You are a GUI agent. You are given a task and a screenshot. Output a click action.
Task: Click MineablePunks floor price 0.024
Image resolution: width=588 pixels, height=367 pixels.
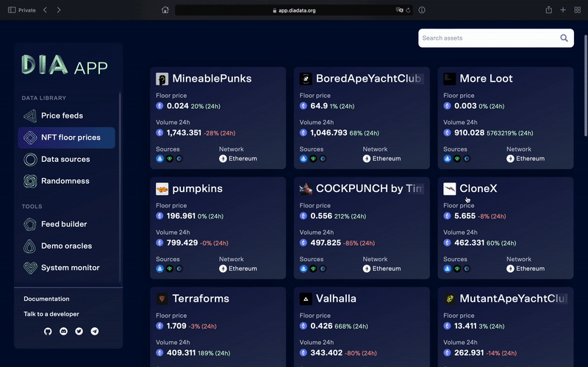point(177,106)
